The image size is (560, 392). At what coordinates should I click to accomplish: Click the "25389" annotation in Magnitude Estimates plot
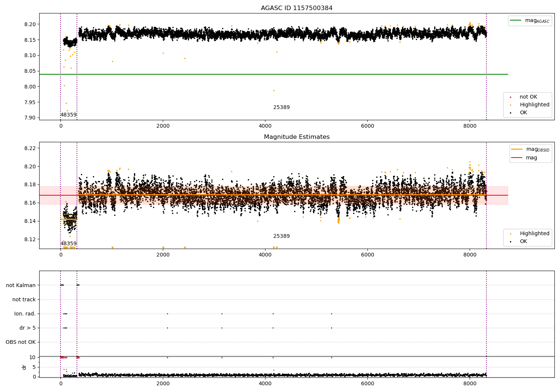[281, 236]
